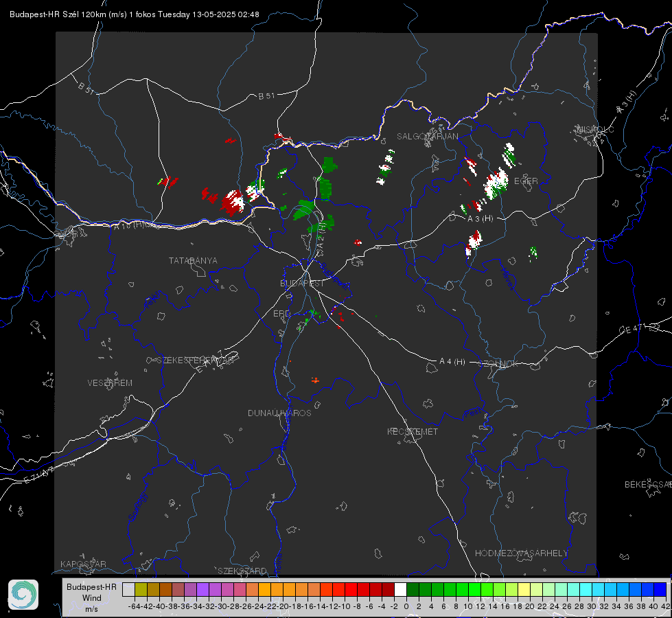Select the white swatch between -2 and 0
Viewport: 672px width, 618px height.
click(x=400, y=589)
